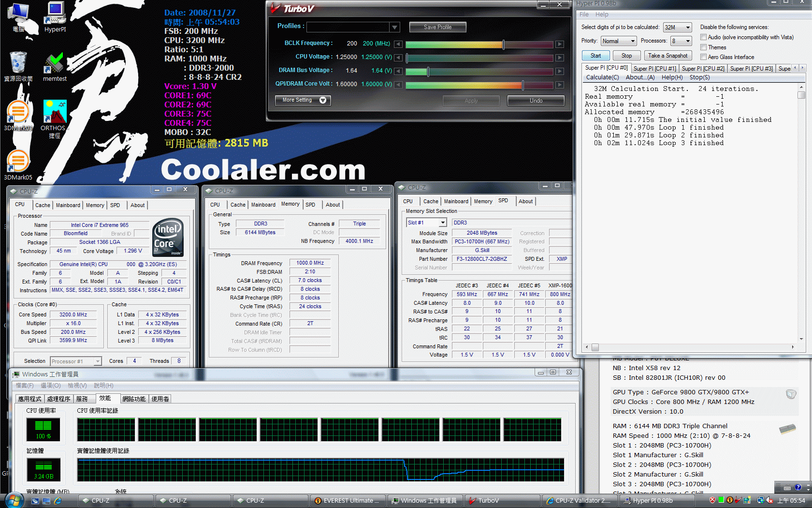
Task: Open the TurboV Profiles dropdown
Action: tap(395, 27)
